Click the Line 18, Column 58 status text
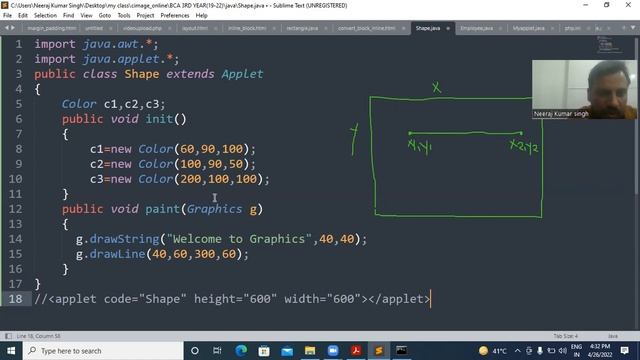640x360 pixels. coord(38,336)
